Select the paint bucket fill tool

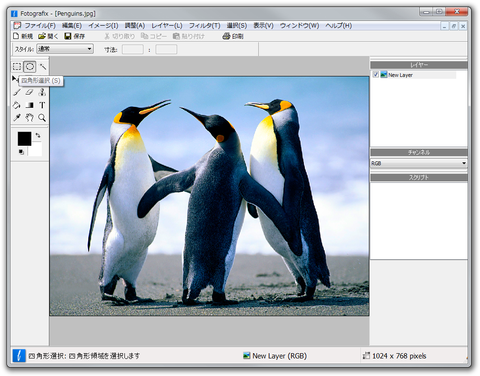tap(17, 105)
